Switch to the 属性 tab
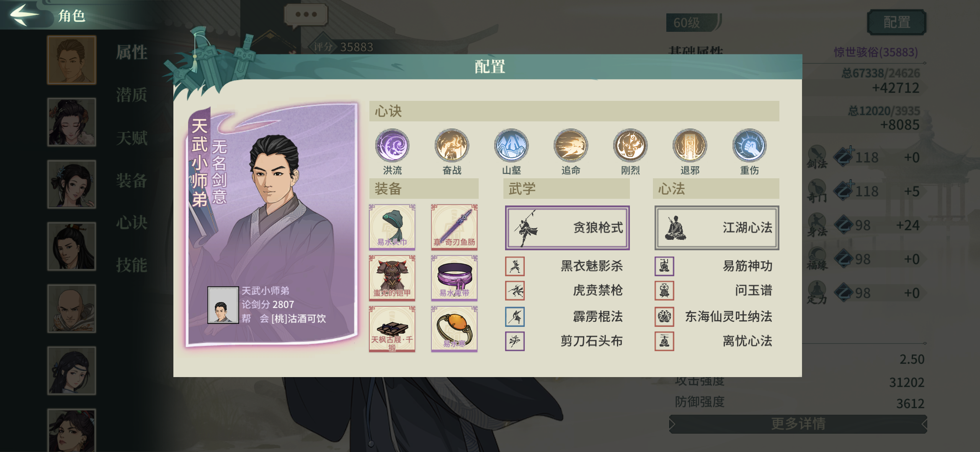 coord(132,52)
